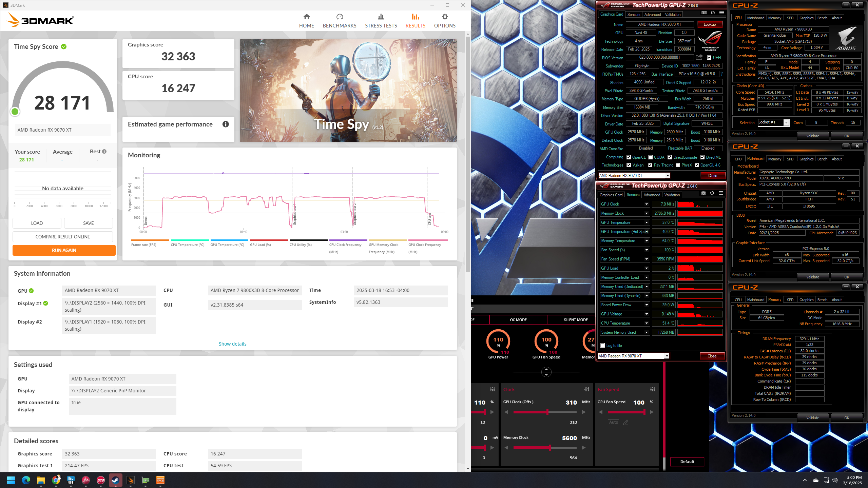868x488 pixels.
Task: Toggle the DirectCompute checkbox in GPU-Z
Action: 670,157
